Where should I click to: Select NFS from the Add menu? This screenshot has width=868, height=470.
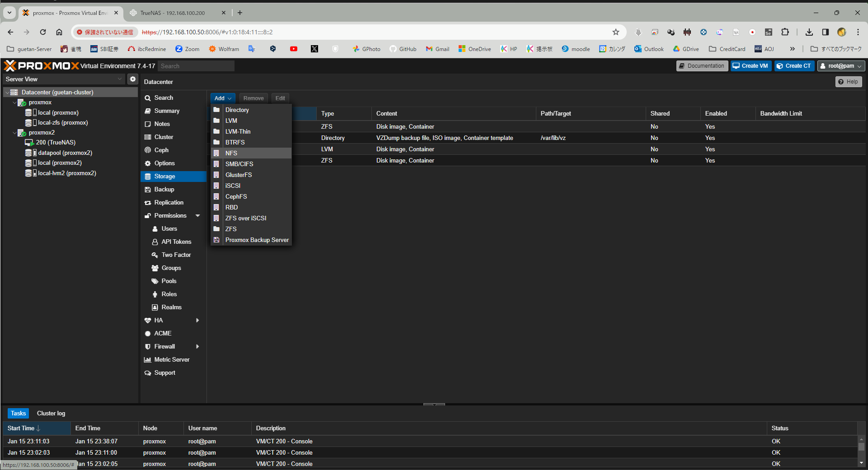click(231, 153)
